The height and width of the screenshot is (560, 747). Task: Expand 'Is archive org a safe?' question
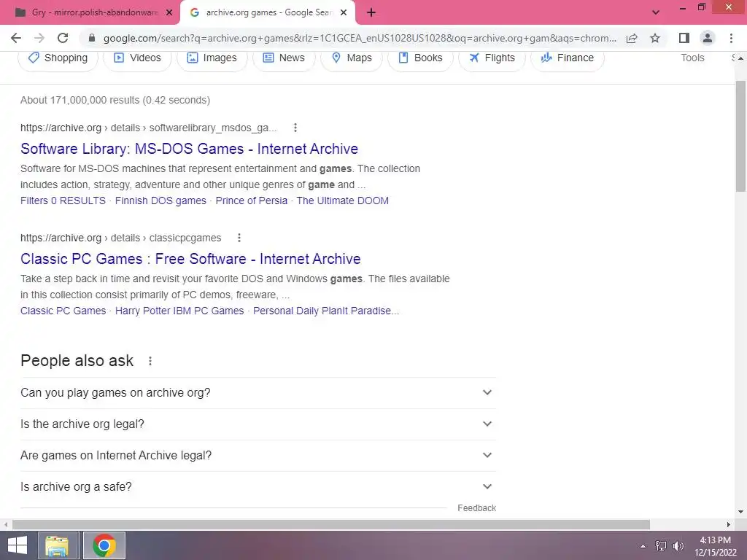[258, 487]
